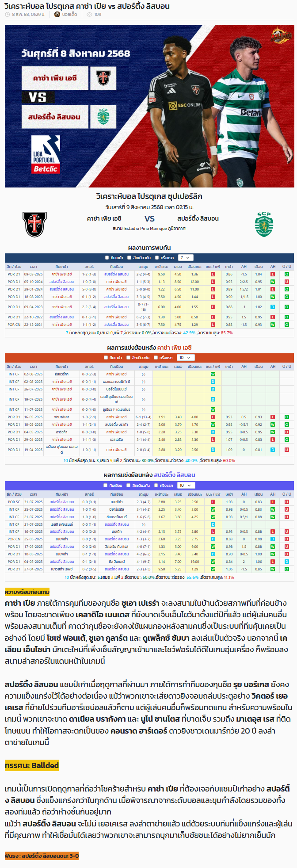Click the football author avatar icon
The width and height of the screenshot is (297, 868).
(x=57, y=15)
